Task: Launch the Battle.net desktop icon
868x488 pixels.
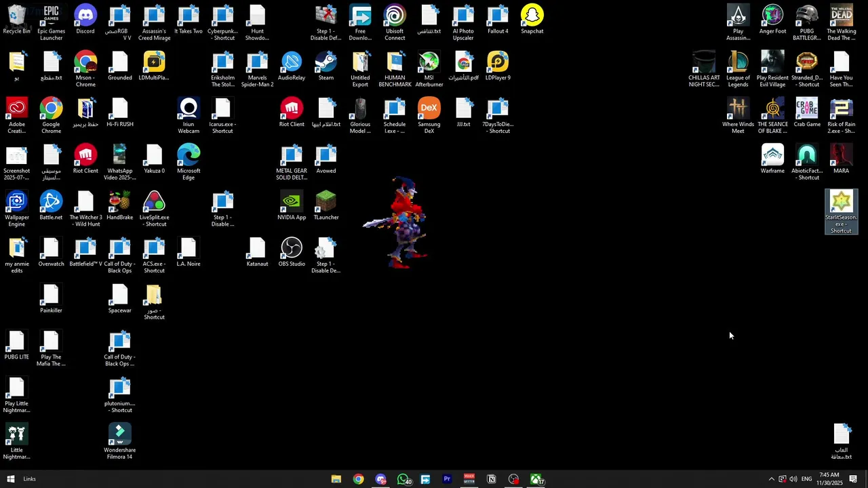Action: coord(51,206)
